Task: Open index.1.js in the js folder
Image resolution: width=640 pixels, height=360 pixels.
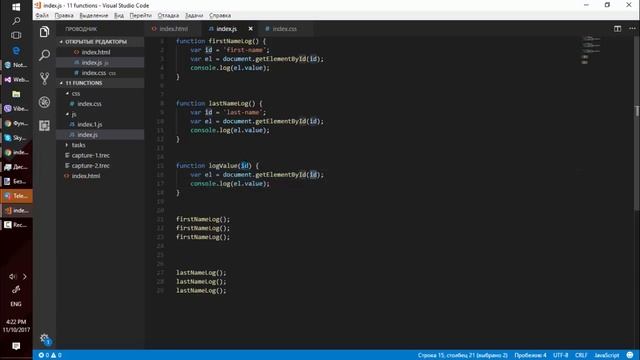Action: tap(100, 124)
